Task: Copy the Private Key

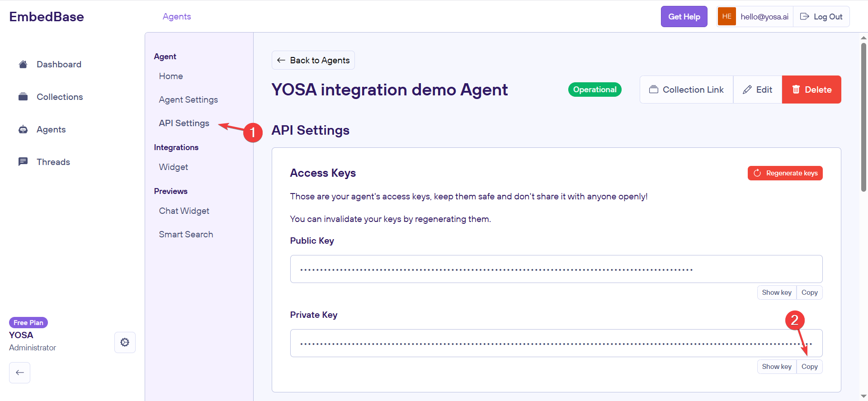Action: click(x=809, y=367)
